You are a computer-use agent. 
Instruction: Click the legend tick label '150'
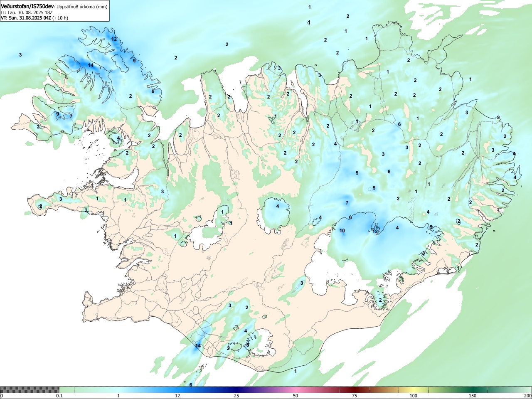point(473,396)
